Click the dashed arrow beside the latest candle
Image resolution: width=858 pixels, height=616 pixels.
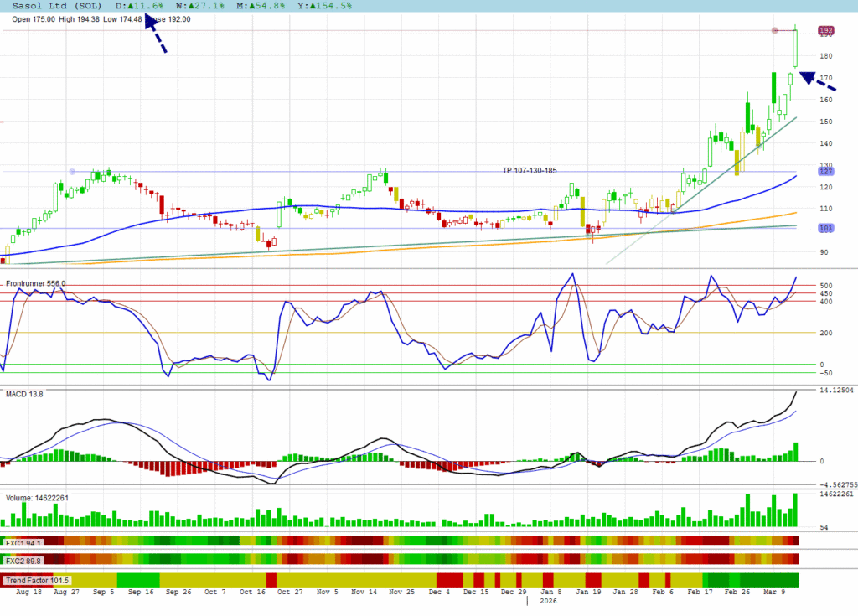tap(823, 81)
